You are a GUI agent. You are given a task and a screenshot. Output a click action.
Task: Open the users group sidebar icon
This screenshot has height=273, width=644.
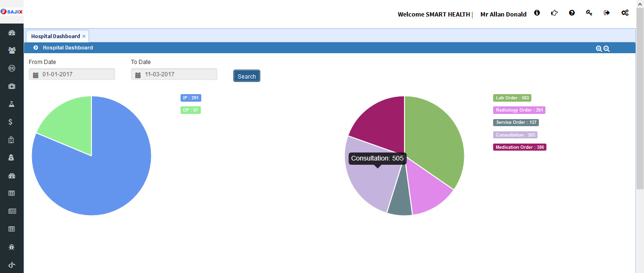(12, 50)
